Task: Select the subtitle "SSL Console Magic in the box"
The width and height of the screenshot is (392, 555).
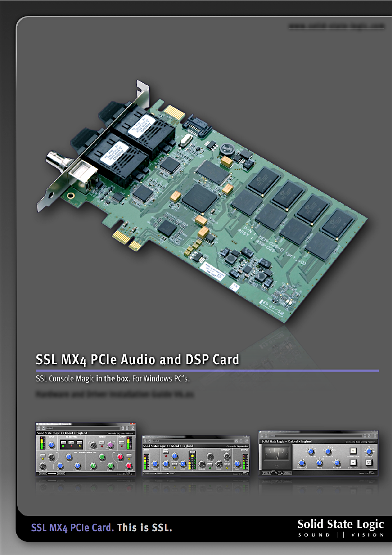Action: pos(82,379)
